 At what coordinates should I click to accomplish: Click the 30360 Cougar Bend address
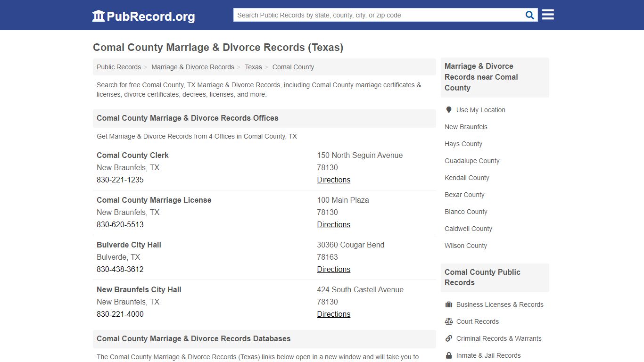[x=351, y=245]
